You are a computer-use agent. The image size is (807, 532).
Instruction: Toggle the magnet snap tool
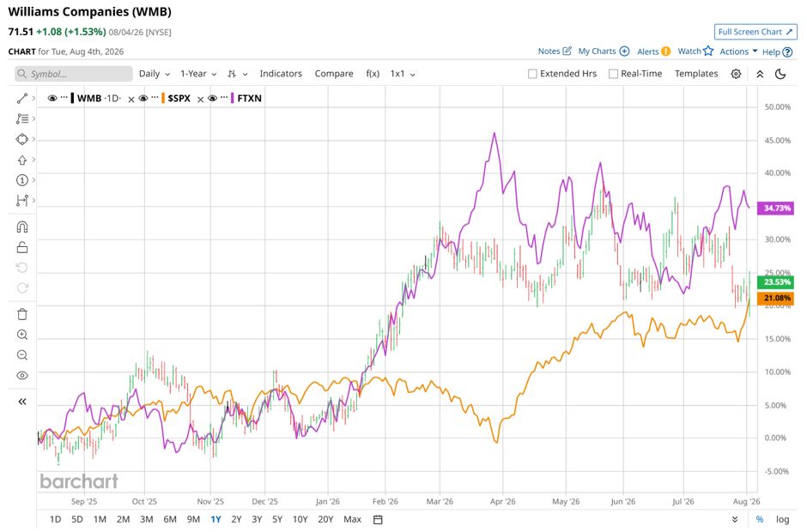21,227
